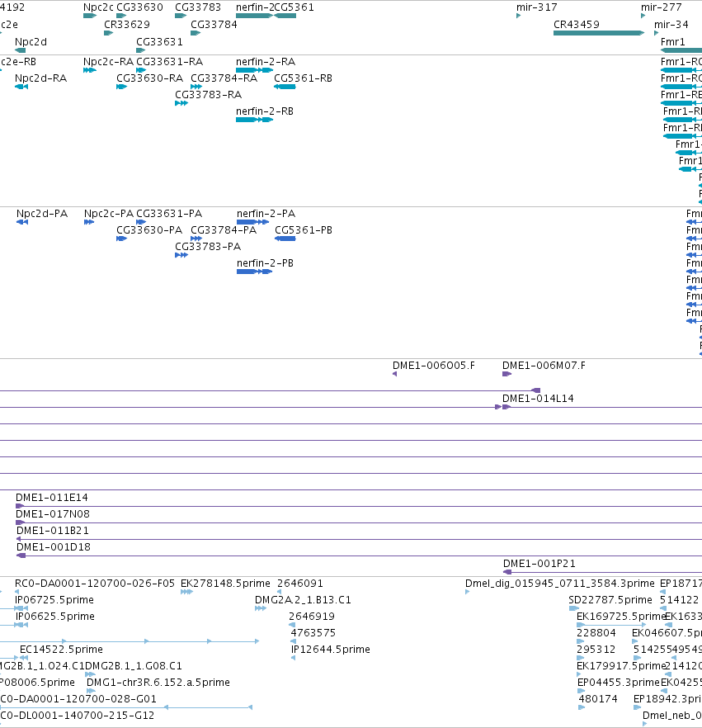Screen dimensions: 702x728
Task: Click the CG33783 gene label
Action: pyautogui.click(x=198, y=7)
